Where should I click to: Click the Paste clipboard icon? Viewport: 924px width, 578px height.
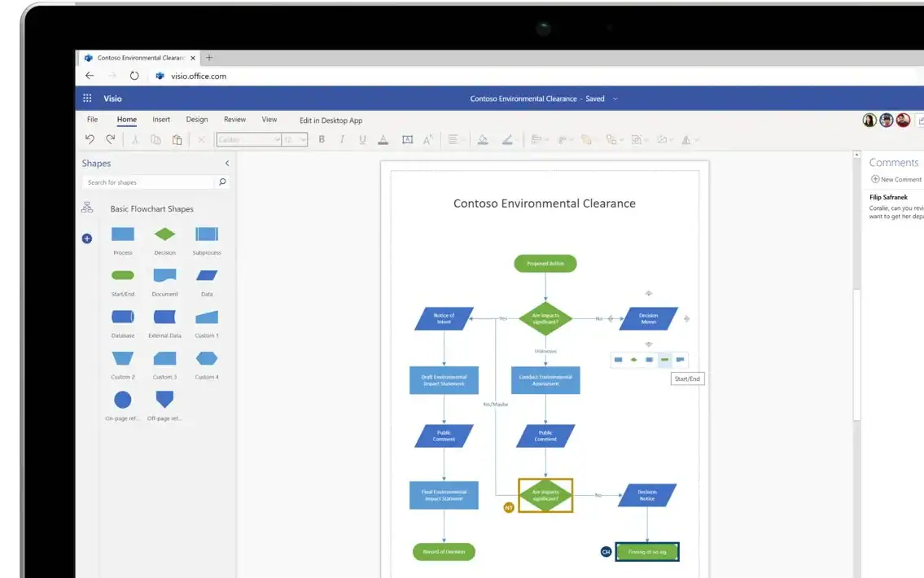tap(177, 140)
